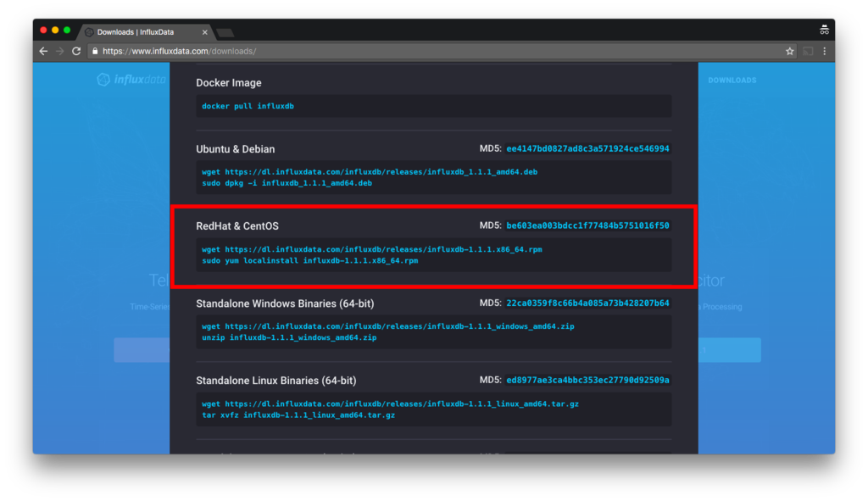Go back to the previous page
868x501 pixels.
[x=43, y=51]
